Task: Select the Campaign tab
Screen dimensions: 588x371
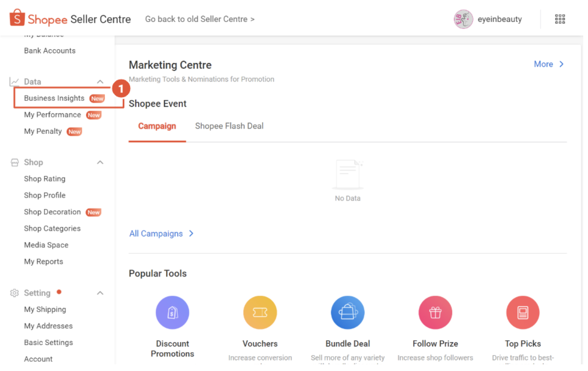Action: (157, 126)
